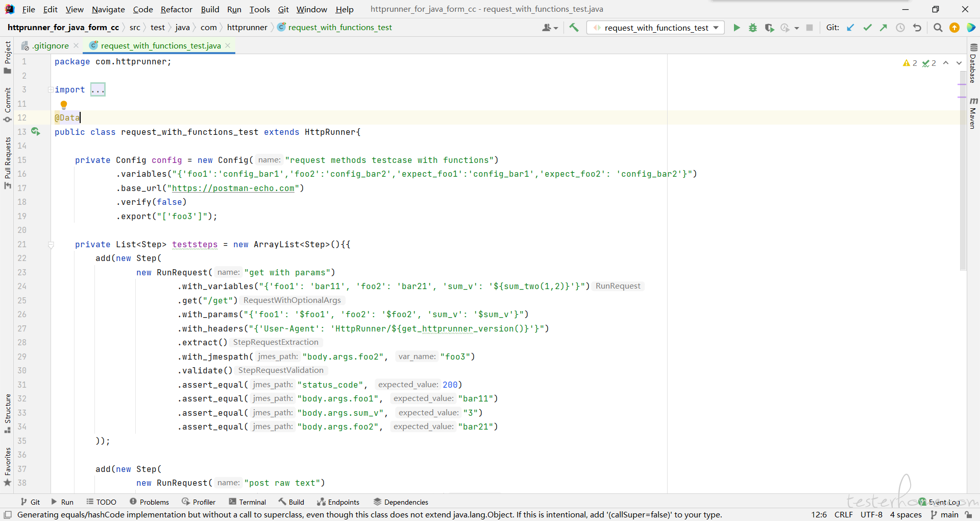
Task: Toggle tool window bars icon in status bar
Action: click(8, 514)
